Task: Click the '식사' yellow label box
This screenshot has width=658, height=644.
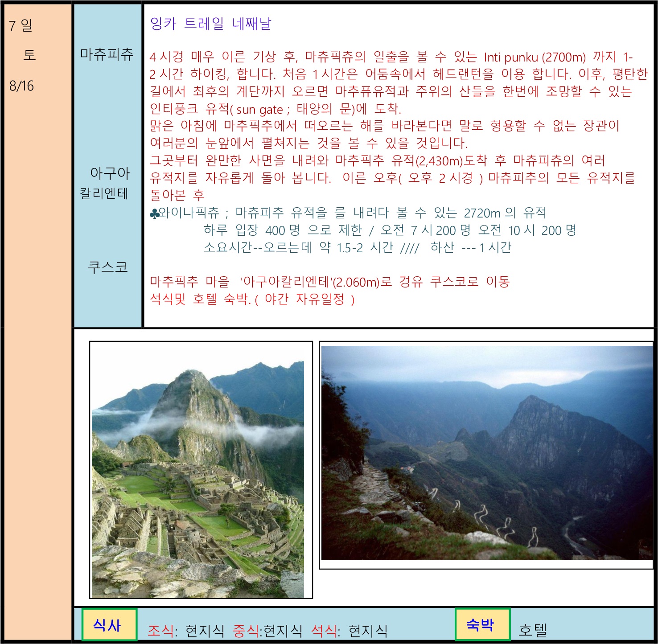Action: (109, 625)
